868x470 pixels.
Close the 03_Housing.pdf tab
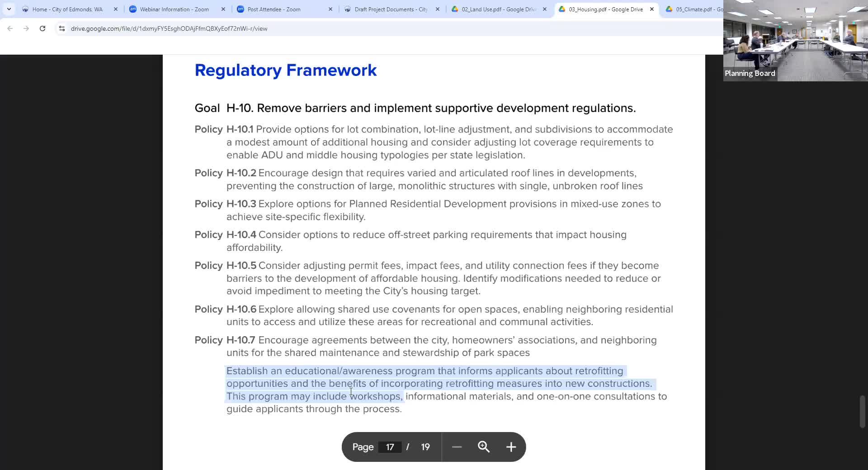point(652,9)
